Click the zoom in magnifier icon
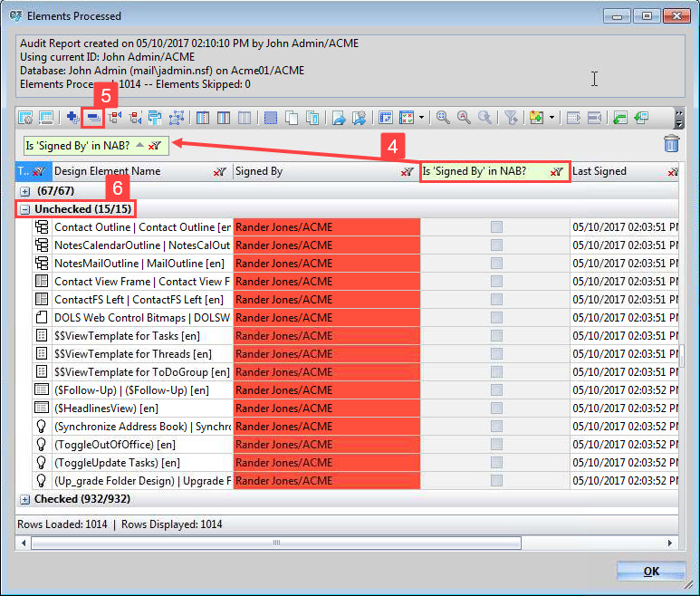The width and height of the screenshot is (700, 596). coord(443,118)
